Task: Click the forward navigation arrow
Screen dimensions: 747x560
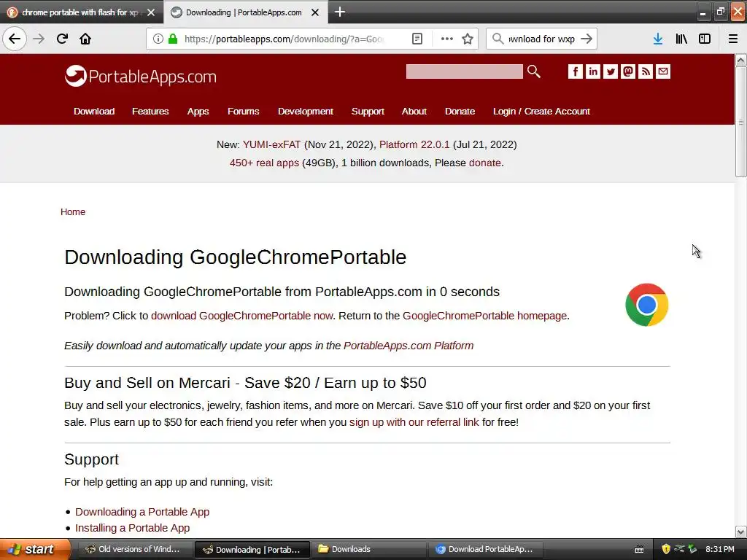Action: (39, 39)
